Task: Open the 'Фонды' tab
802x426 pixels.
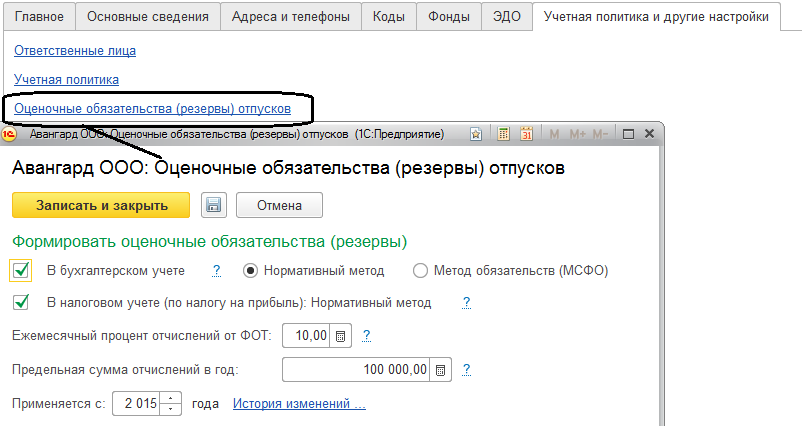Action: pos(449,16)
